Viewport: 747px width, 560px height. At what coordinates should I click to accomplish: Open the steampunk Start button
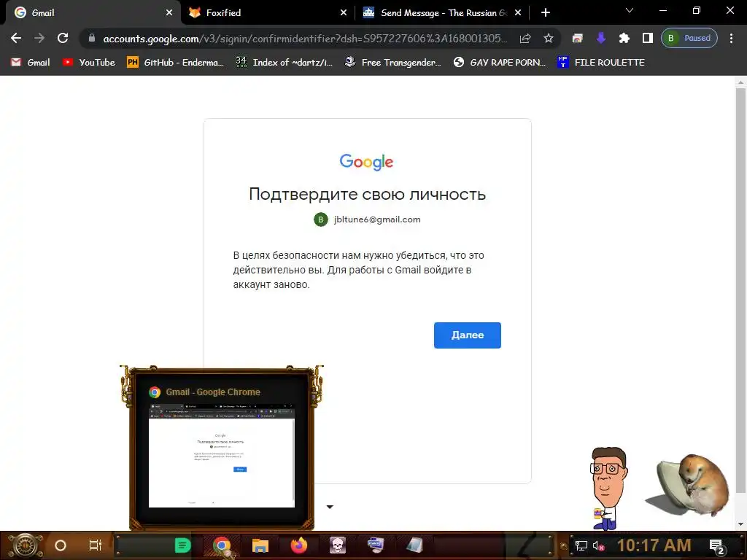pyautogui.click(x=26, y=545)
